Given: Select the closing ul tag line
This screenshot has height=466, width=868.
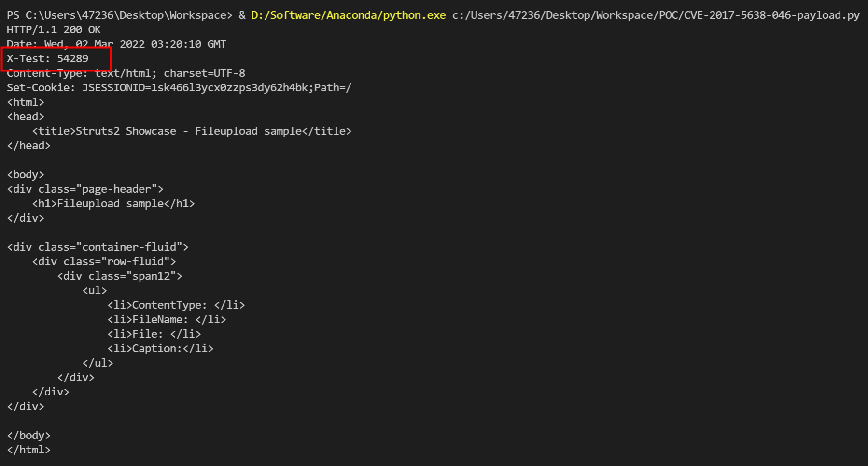Looking at the screenshot, I should point(98,363).
